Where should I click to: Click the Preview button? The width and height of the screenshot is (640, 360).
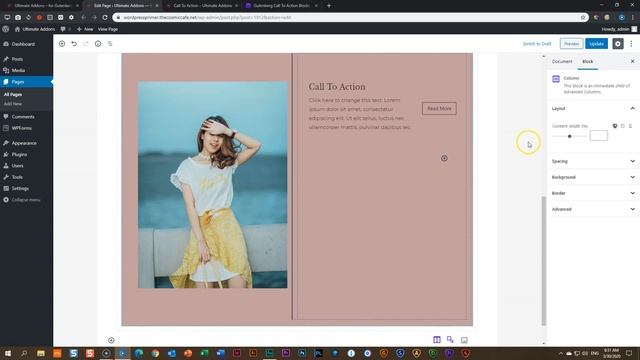pyautogui.click(x=571, y=44)
